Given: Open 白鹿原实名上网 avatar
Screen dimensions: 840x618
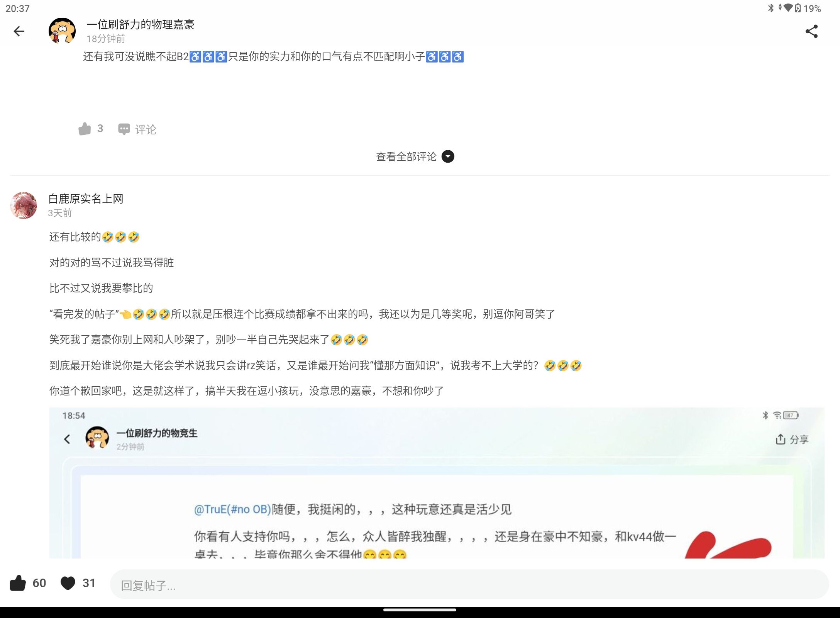Looking at the screenshot, I should [x=24, y=205].
